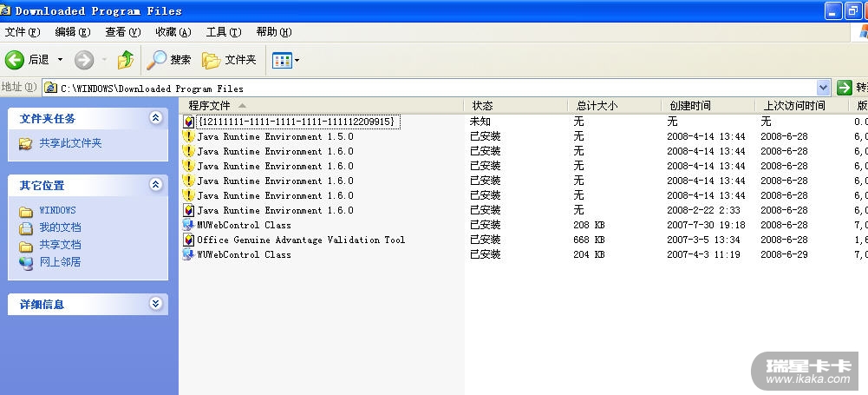This screenshot has width=868, height=395.
Task: Sort by 创建时间 column header
Action: (708, 105)
